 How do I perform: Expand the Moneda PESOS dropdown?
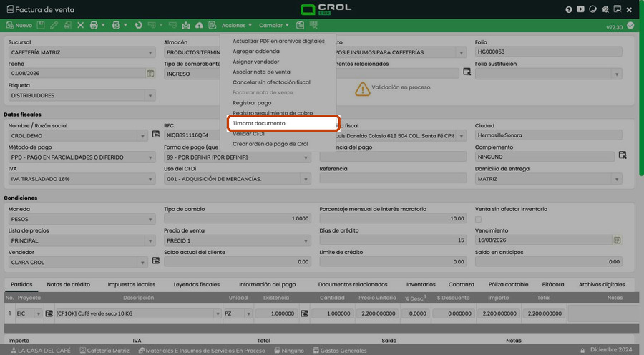[x=150, y=220]
